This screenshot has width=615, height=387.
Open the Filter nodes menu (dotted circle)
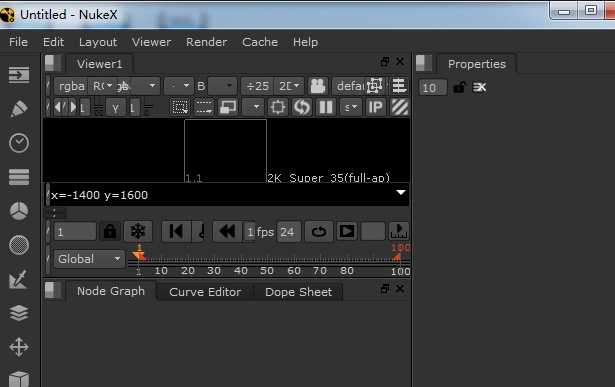pos(19,245)
